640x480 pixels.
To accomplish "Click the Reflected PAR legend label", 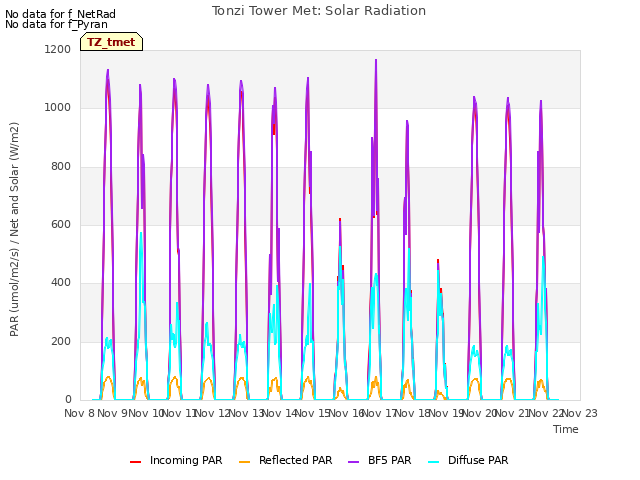I will pos(296,460).
